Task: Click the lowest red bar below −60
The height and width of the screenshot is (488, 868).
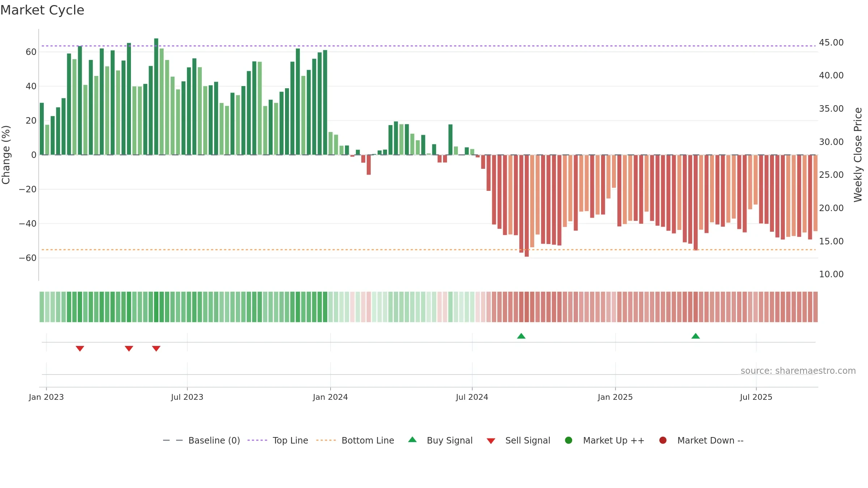Action: [x=527, y=206]
